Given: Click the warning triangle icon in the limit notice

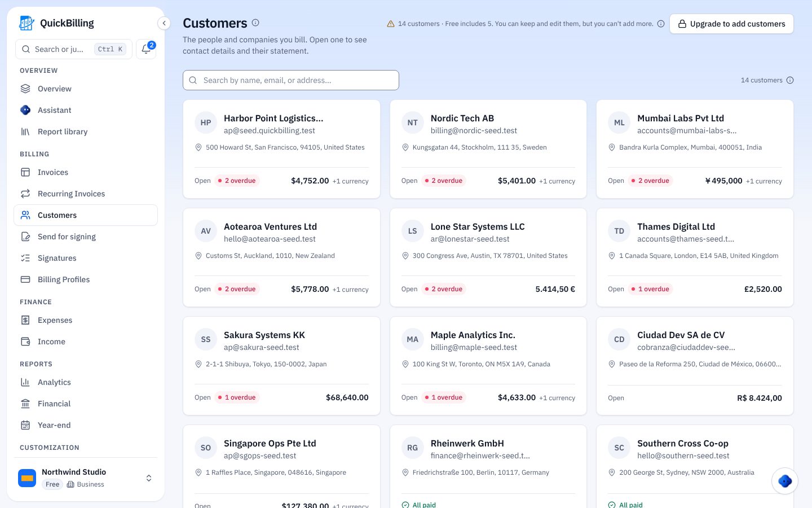Looking at the screenshot, I should tap(391, 24).
